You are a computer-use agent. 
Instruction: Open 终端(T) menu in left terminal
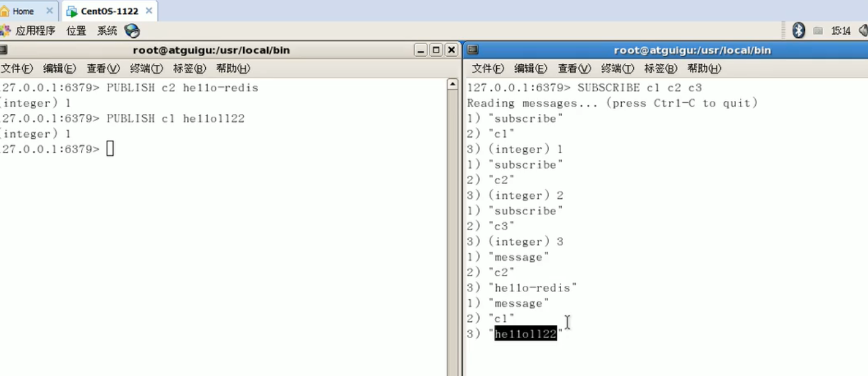(146, 68)
